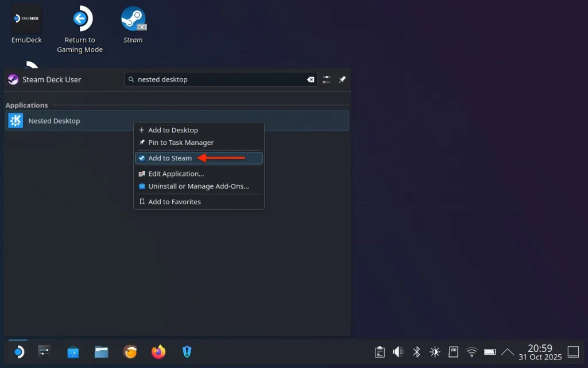Open the brightness control in the system tray

(435, 351)
